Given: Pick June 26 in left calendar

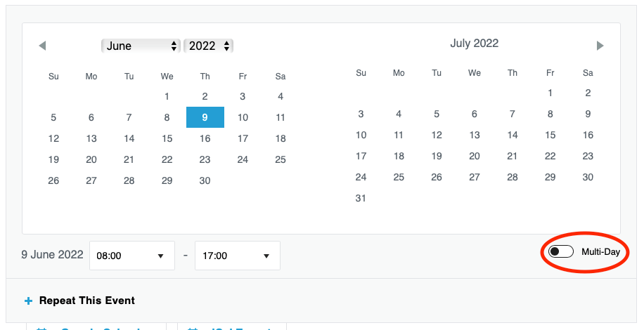Looking at the screenshot, I should coord(53,180).
